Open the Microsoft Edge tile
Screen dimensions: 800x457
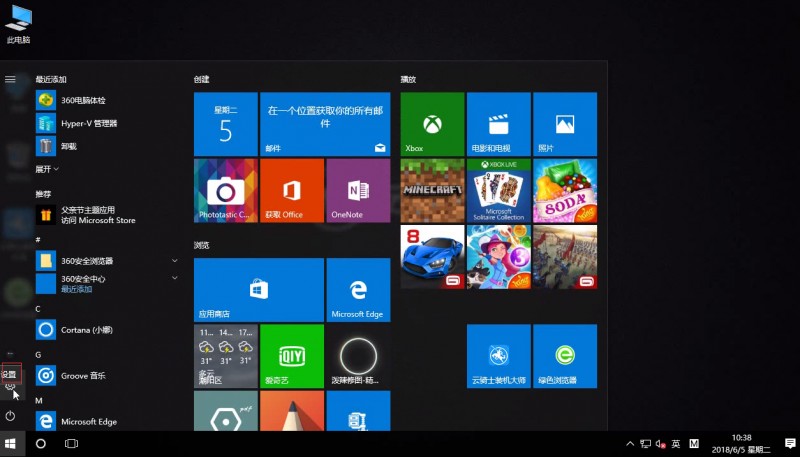pos(358,290)
